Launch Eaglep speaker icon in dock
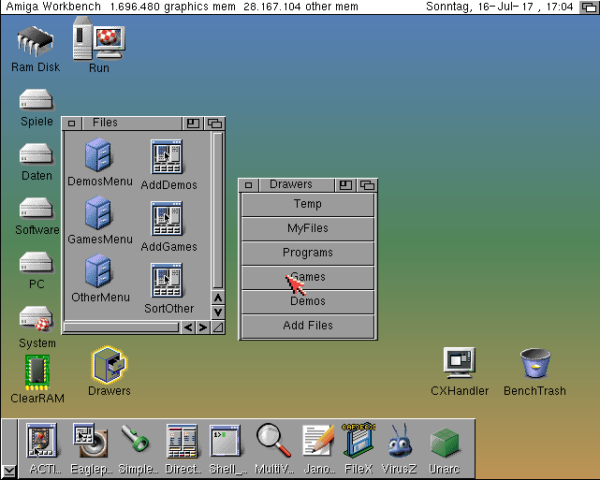Image resolution: width=600 pixels, height=480 pixels. click(x=90, y=441)
